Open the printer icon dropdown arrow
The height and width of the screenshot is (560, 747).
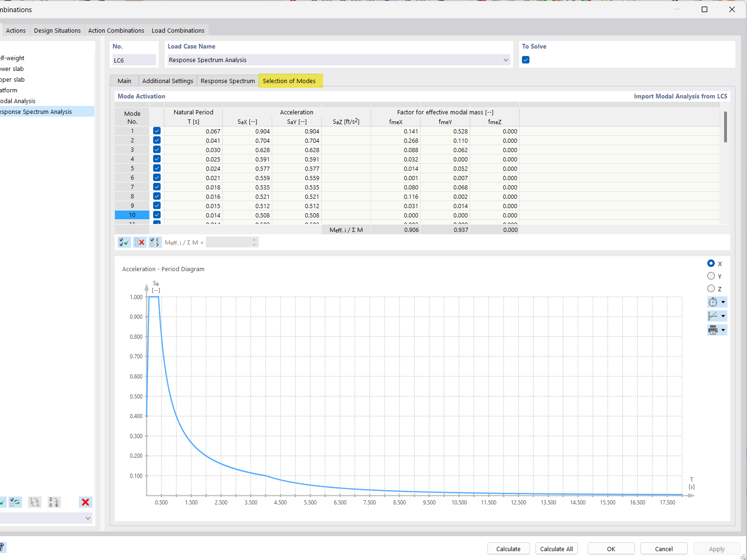pos(723,330)
